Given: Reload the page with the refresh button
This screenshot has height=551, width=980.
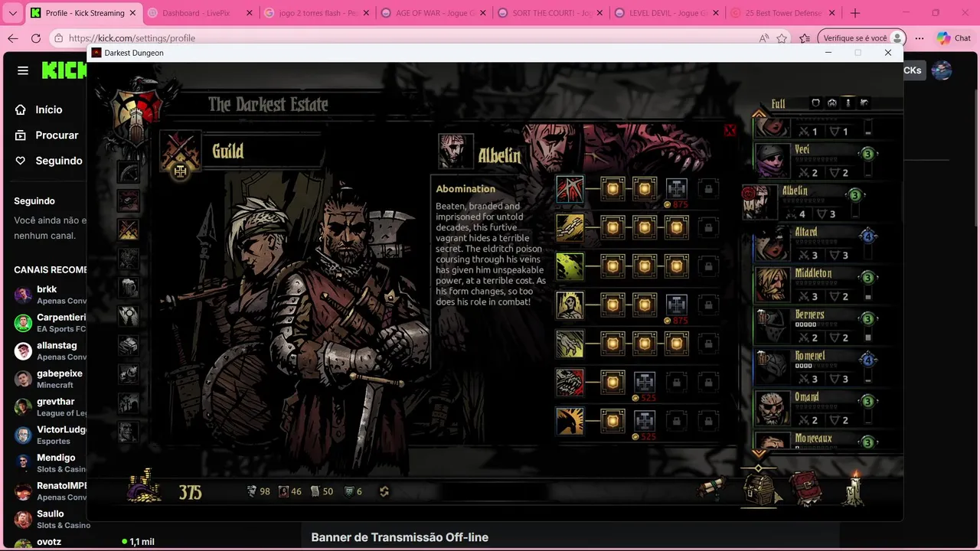Looking at the screenshot, I should point(36,38).
